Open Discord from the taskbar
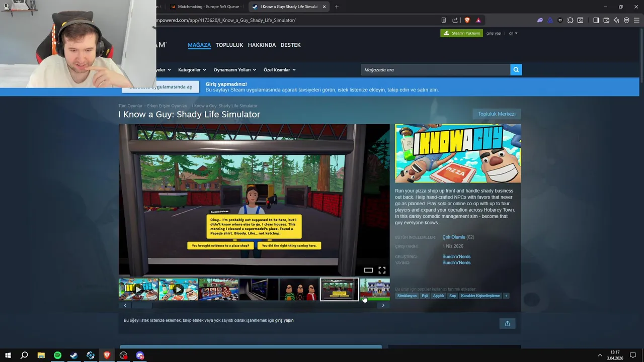Viewport: 644px width, 362px height. [x=140, y=355]
